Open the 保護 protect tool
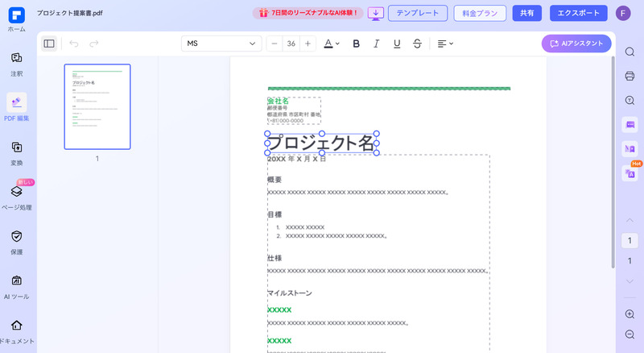Image resolution: width=644 pixels, height=353 pixels. [16, 243]
